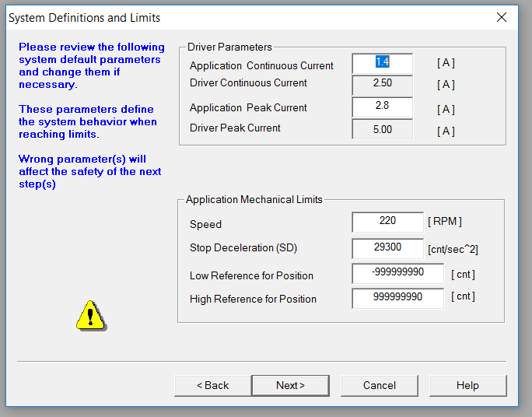
Task: Select the High Reference for Position field
Action: [397, 298]
